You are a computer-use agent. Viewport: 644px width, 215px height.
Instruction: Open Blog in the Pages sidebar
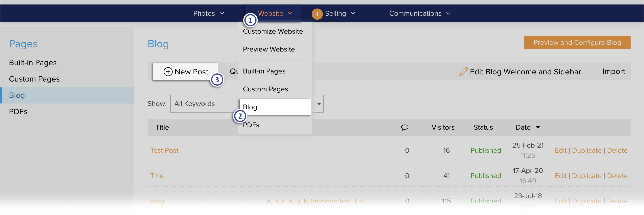pos(67,95)
